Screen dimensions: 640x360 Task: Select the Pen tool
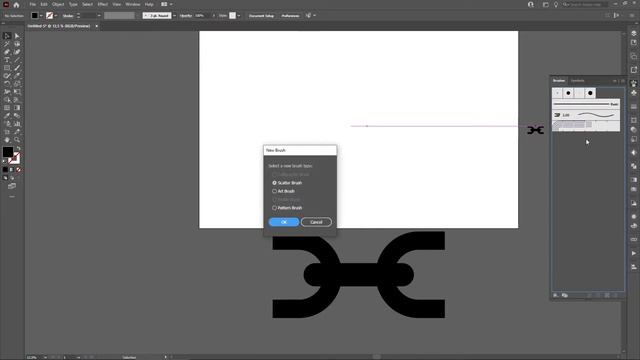[7, 52]
